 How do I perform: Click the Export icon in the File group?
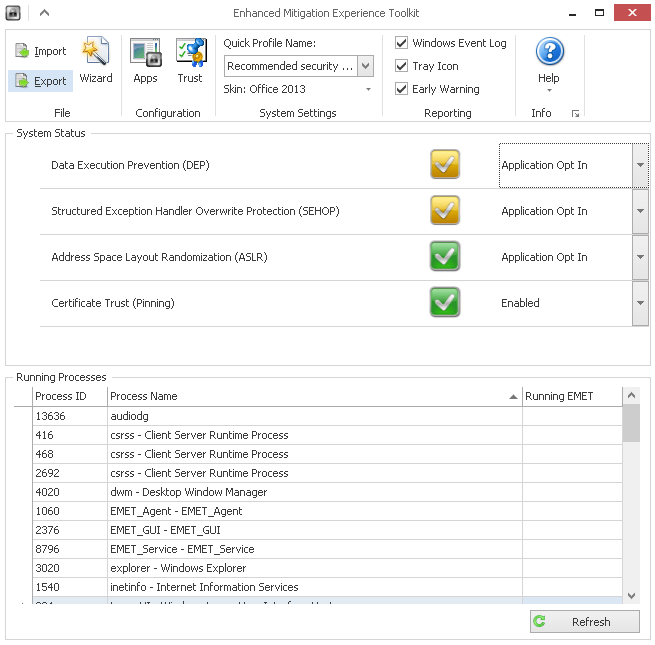[23, 81]
